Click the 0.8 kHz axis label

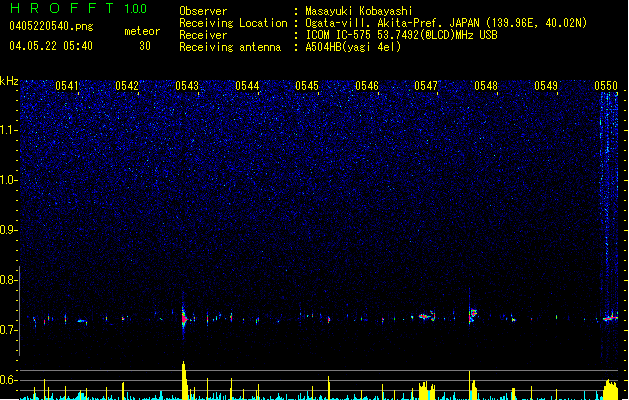9,280
